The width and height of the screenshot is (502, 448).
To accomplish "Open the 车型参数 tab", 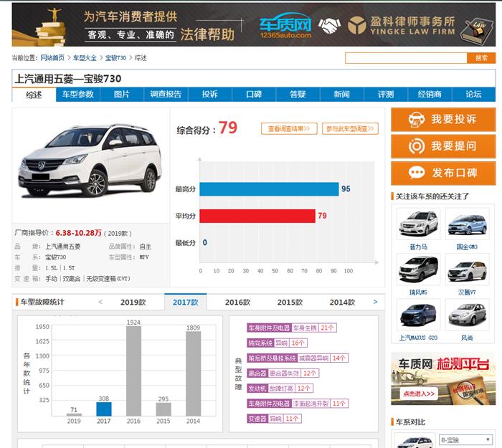I will pos(77,95).
